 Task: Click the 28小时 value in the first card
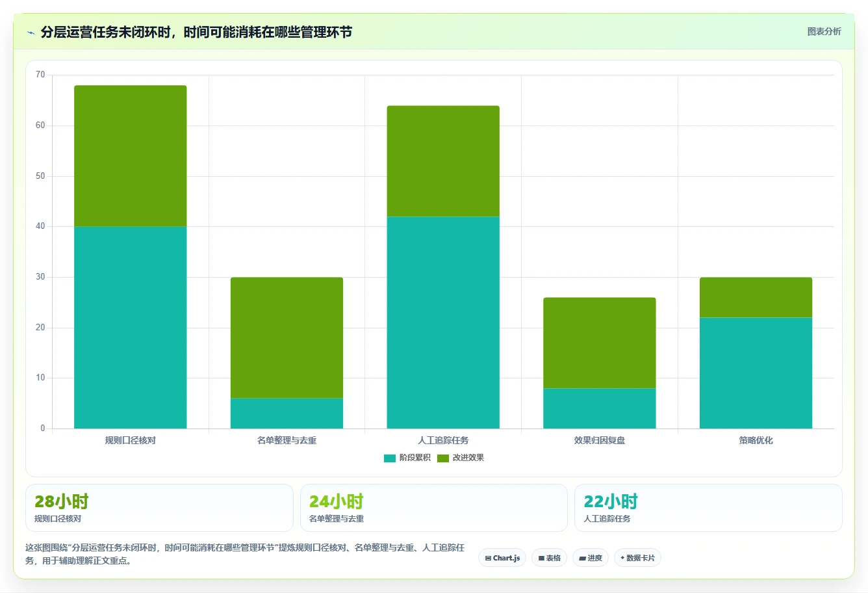click(61, 501)
